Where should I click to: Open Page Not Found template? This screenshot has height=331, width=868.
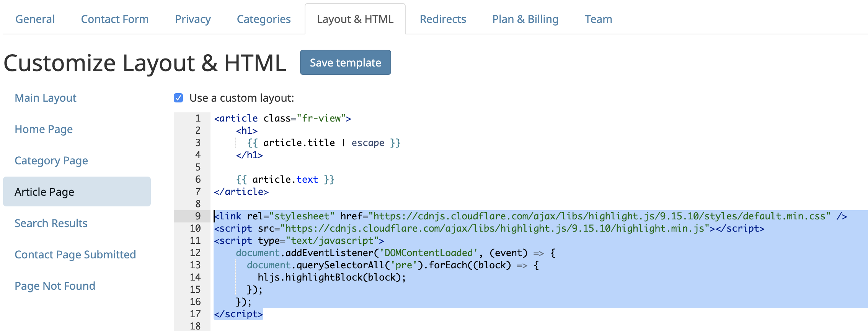point(55,286)
